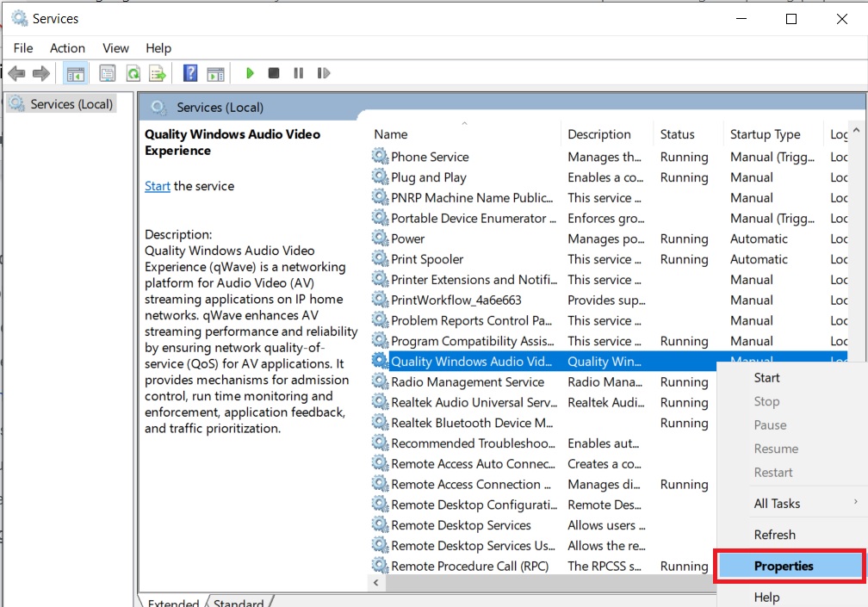
Task: Select Remote Access Auto Connection Manager row
Action: (x=542, y=464)
